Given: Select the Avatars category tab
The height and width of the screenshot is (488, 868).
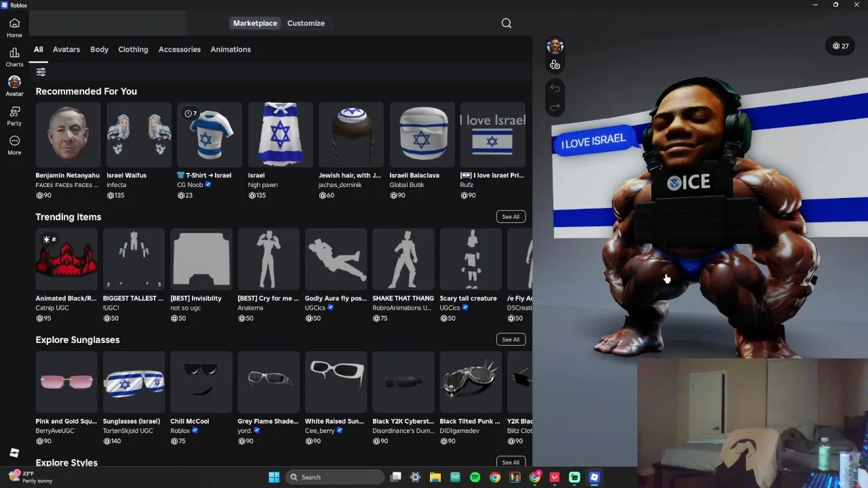Looking at the screenshot, I should (66, 49).
